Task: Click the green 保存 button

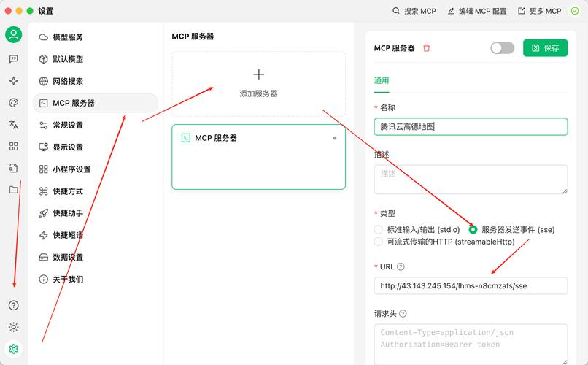Action: (545, 48)
